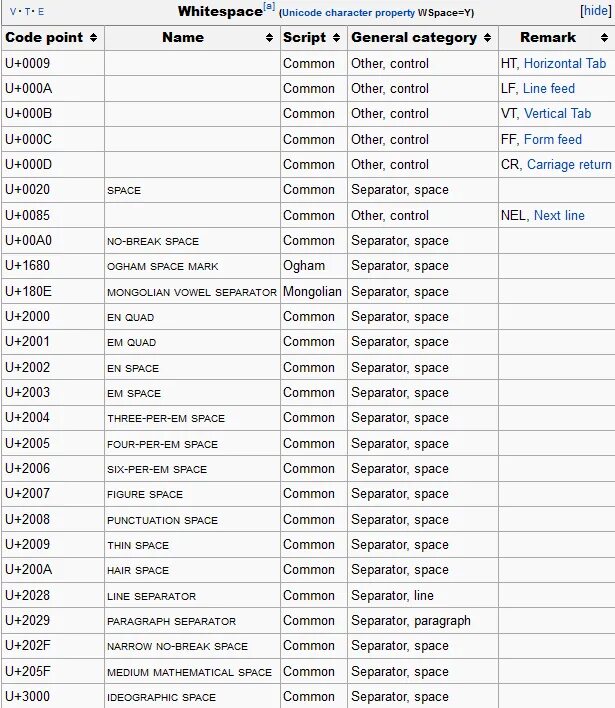Open the E (edit) template link
This screenshot has width=615, height=708.
pyautogui.click(x=41, y=12)
